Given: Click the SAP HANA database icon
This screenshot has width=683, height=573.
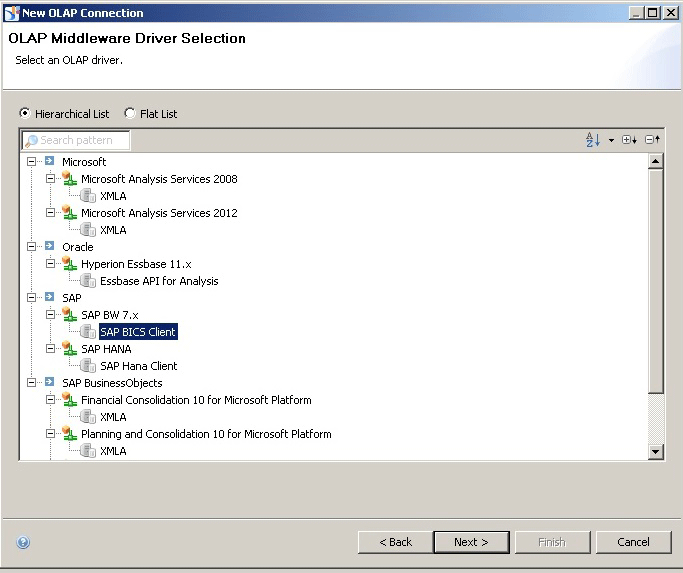Looking at the screenshot, I should (x=69, y=348).
